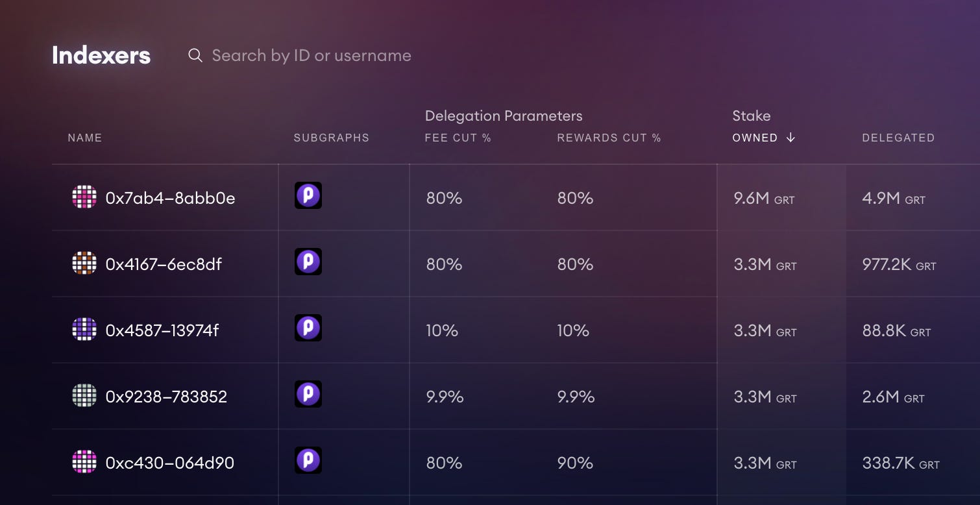
Task: Open subgraph icon for indexer 0x7ab4–8abb0e
Action: coord(308,195)
